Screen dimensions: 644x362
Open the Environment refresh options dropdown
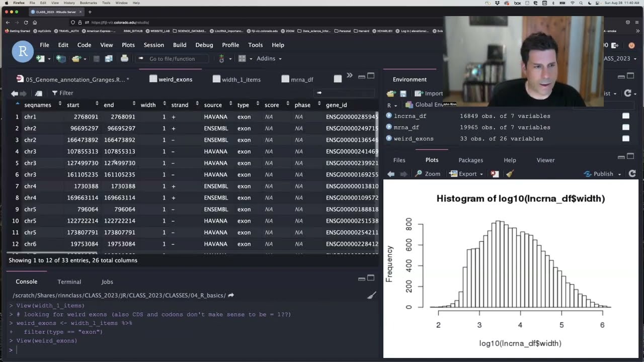(636, 94)
